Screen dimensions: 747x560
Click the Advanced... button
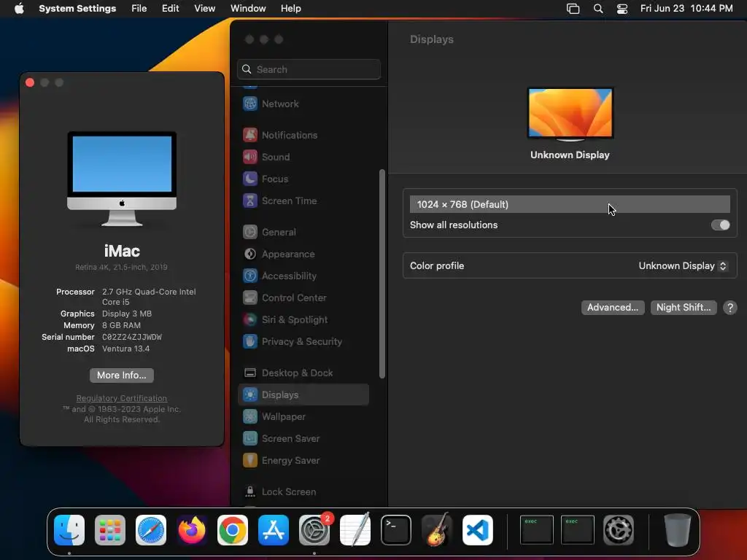pos(613,308)
